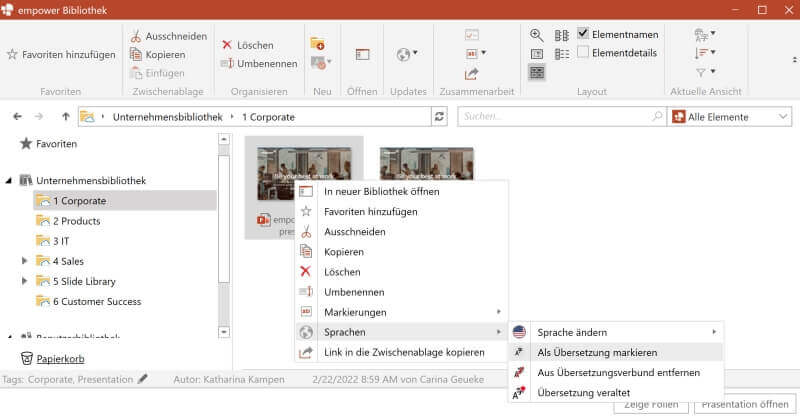The image size is (800, 417).
Task: Click the Löschen red X ribbon icon
Action: click(x=227, y=45)
